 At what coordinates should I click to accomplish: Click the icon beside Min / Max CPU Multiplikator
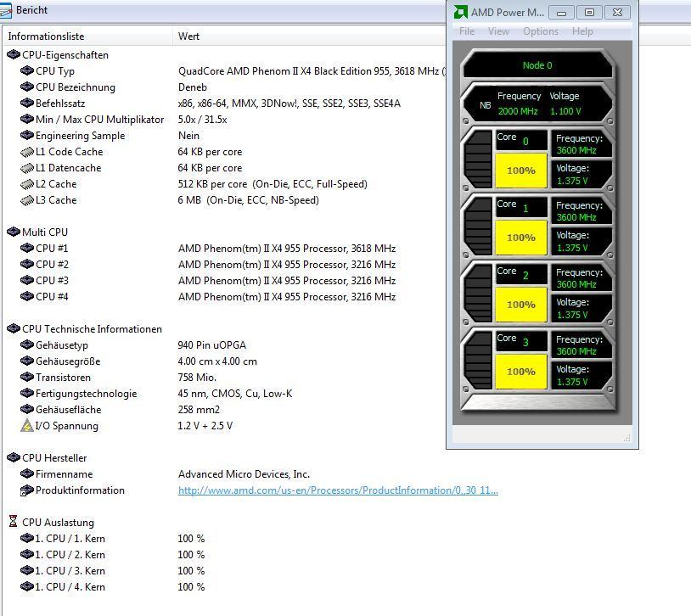27,119
